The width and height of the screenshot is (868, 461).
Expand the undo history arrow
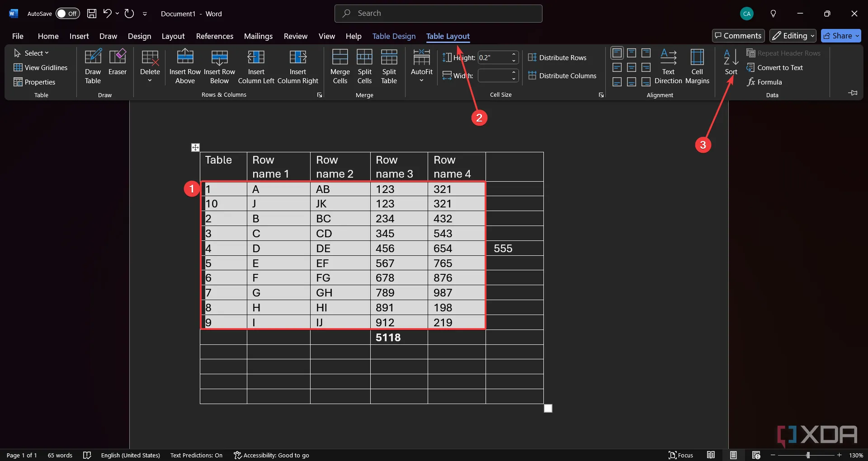tap(117, 14)
